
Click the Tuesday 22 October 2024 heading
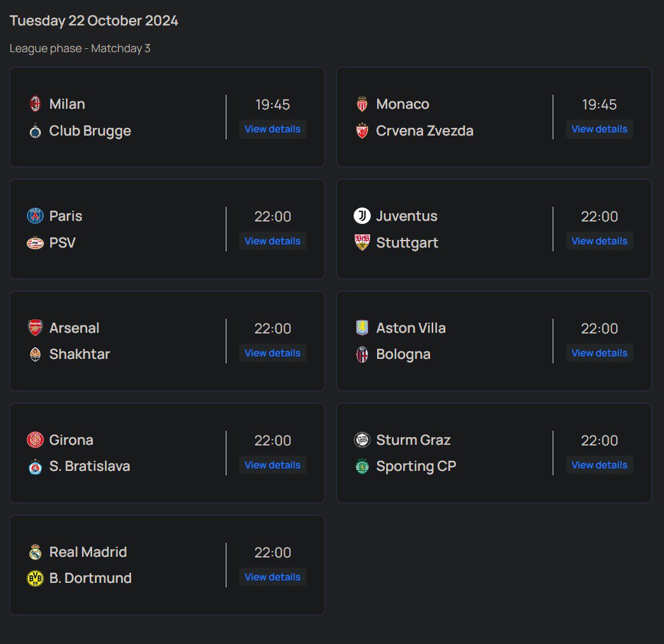tap(93, 20)
